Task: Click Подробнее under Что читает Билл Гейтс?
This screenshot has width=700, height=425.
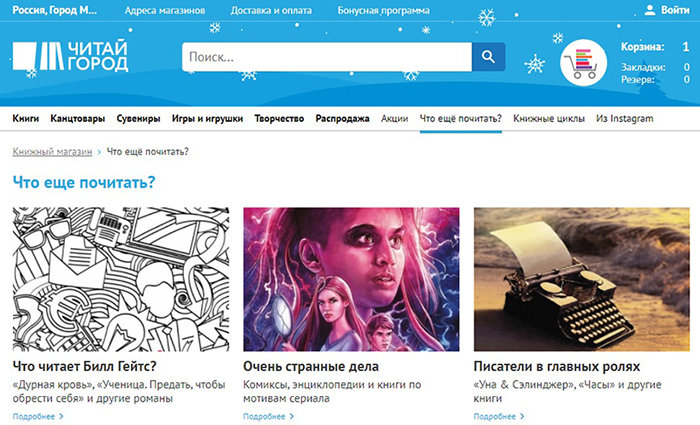Action: point(34,417)
